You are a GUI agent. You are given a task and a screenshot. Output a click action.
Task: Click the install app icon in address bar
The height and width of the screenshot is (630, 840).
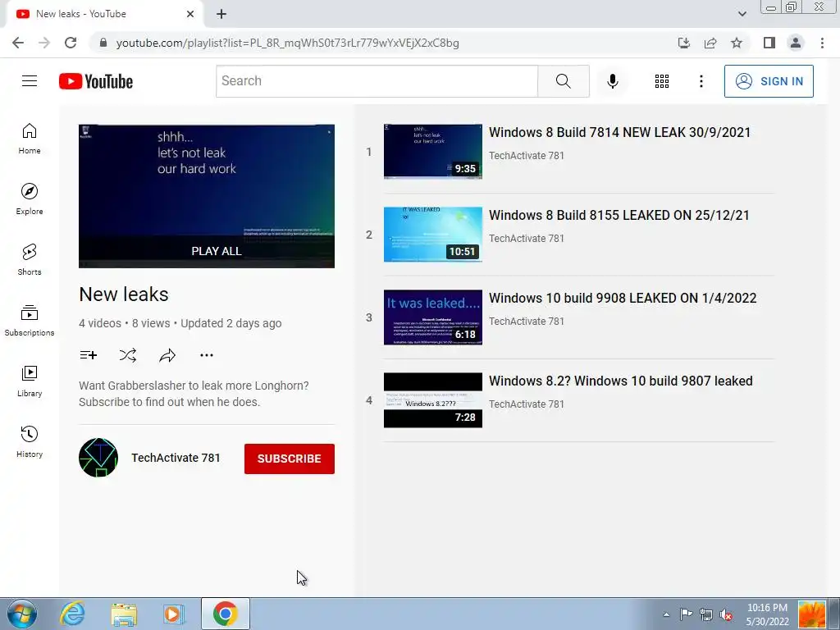click(684, 43)
